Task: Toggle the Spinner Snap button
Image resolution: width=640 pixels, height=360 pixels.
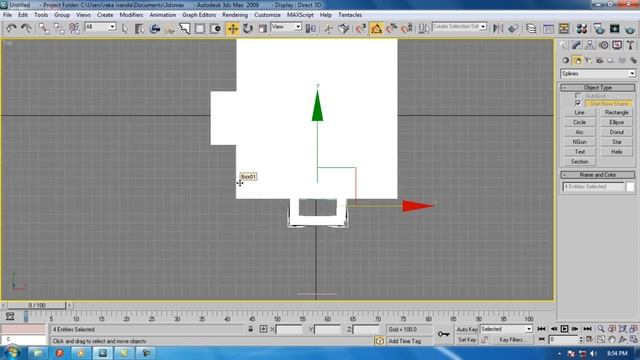Action: coord(407,28)
